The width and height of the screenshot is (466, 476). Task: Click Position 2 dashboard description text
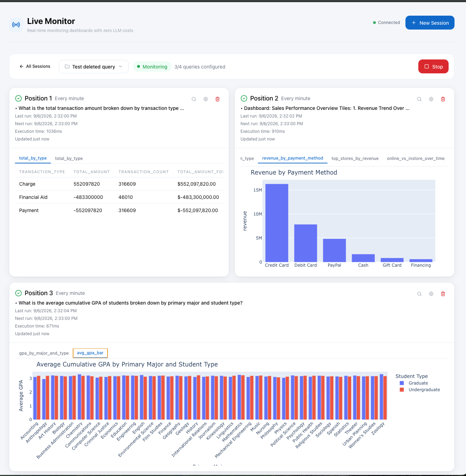327,108
